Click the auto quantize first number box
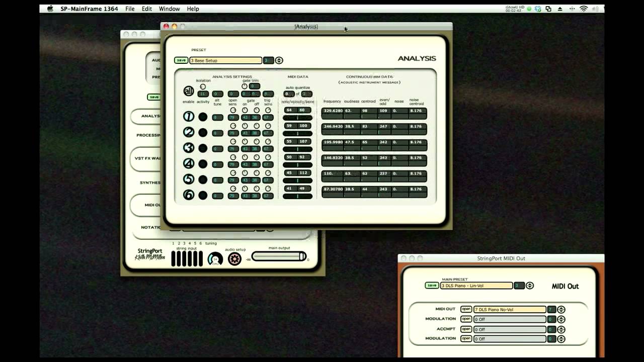 (288, 94)
